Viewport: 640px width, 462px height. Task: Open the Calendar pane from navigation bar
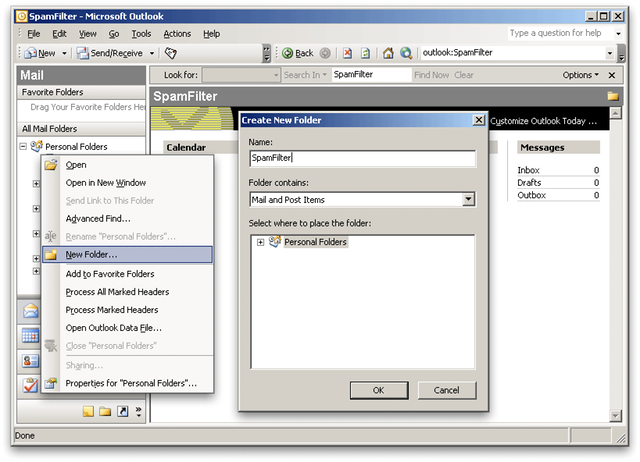click(30, 335)
